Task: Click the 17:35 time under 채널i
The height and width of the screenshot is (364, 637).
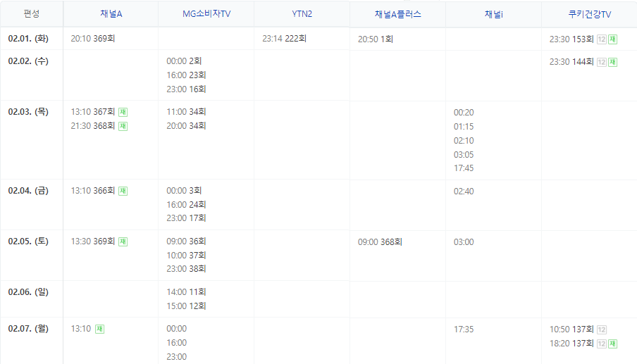Action: click(464, 329)
